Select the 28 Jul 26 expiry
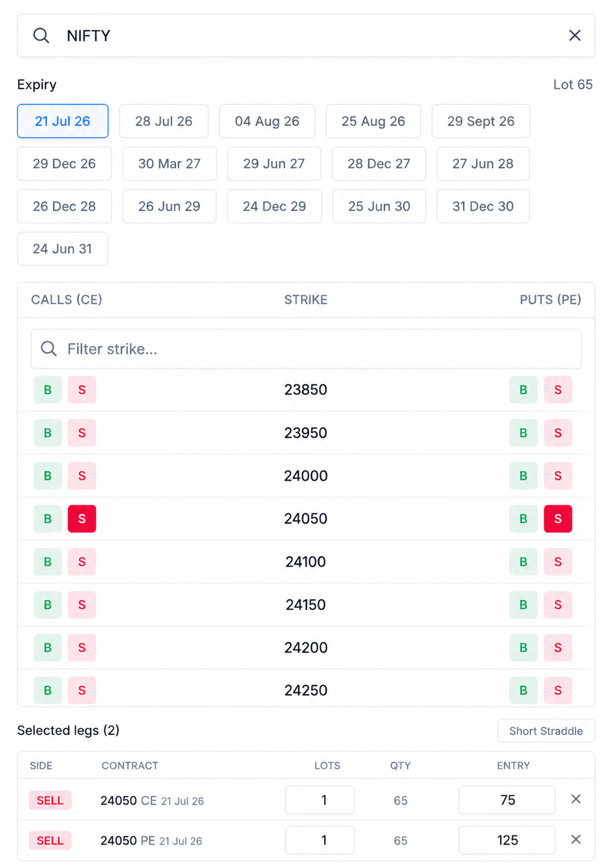 pyautogui.click(x=164, y=121)
